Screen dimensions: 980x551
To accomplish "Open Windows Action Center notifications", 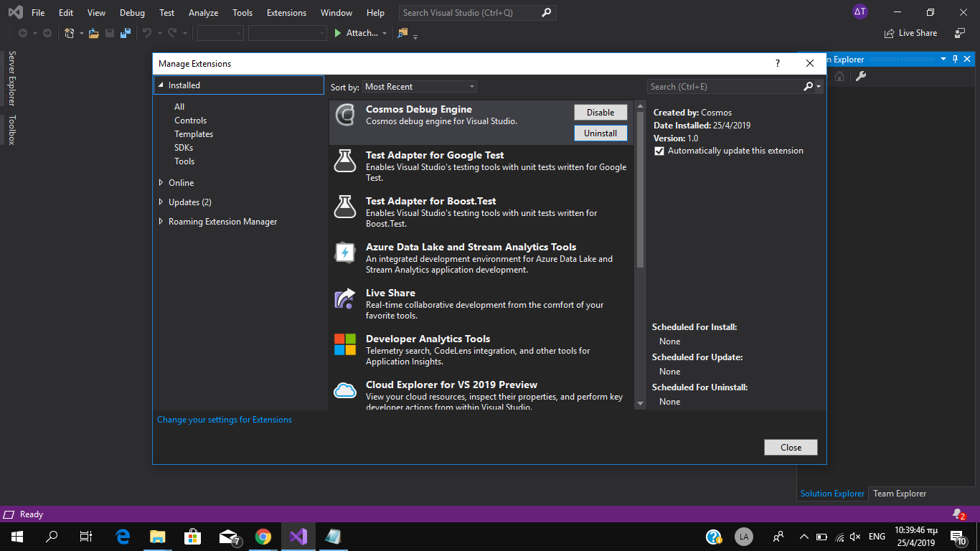I will pyautogui.click(x=958, y=537).
